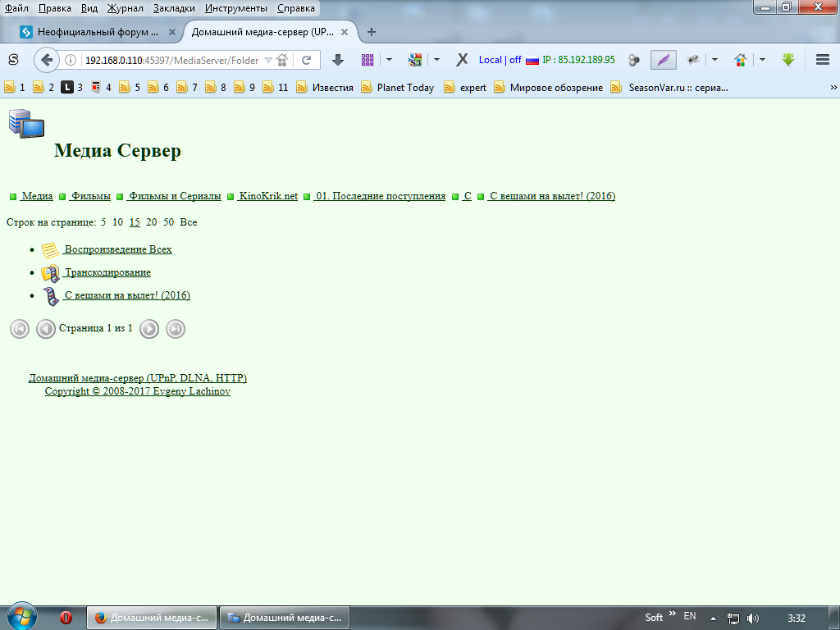Open the Firefox hamburger menu
The width and height of the screenshot is (840, 630).
click(x=823, y=60)
